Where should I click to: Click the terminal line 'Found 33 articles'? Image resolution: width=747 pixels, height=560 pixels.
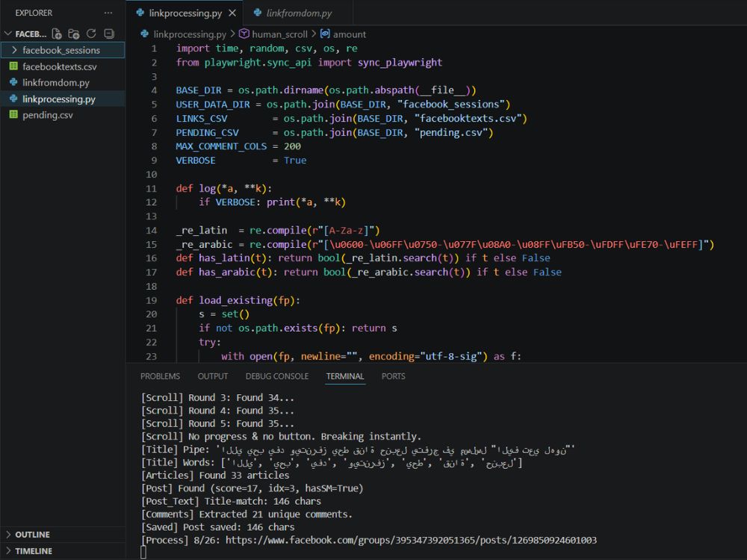(x=215, y=475)
